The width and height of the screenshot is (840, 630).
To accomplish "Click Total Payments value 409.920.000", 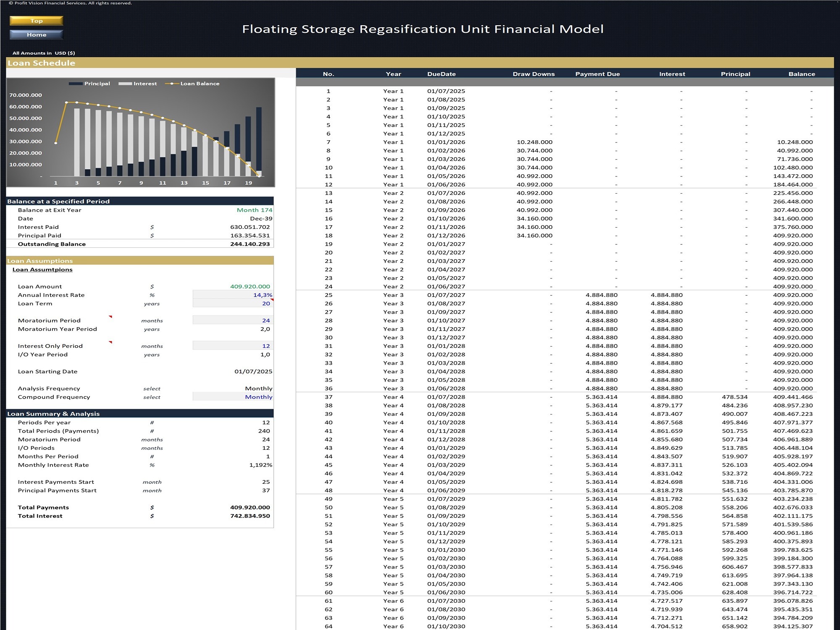I will coord(250,507).
